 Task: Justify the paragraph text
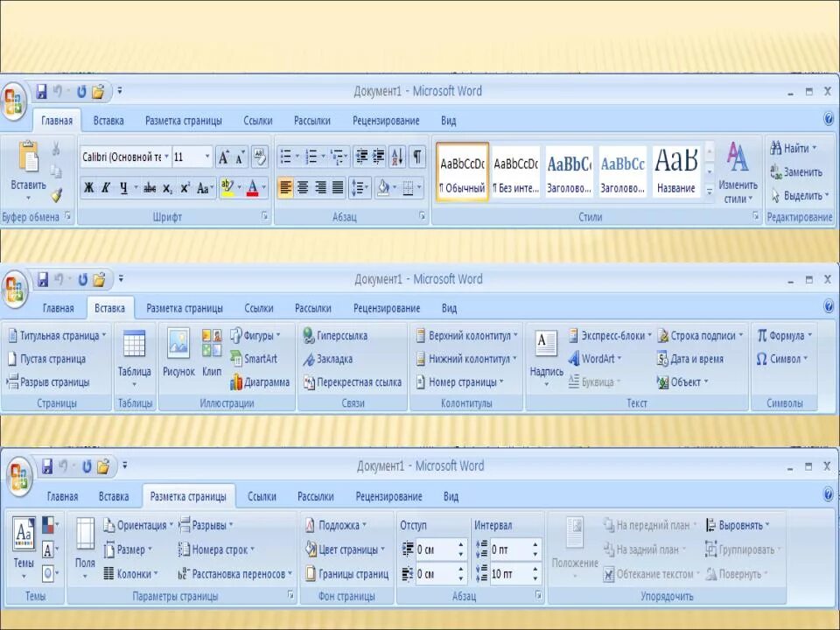[x=338, y=187]
